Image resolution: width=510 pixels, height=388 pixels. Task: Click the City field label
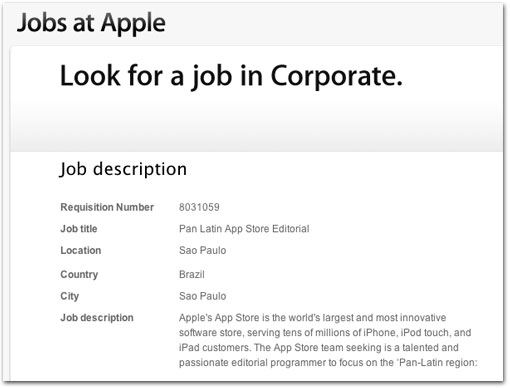(70, 296)
